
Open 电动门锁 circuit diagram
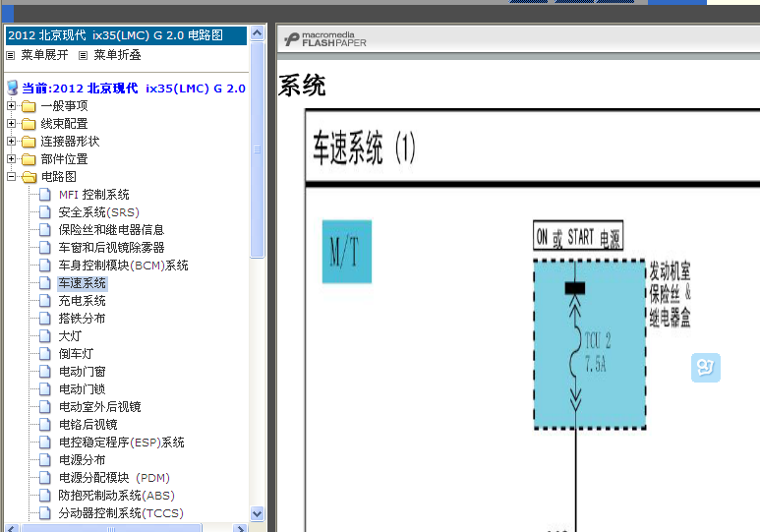[83, 389]
